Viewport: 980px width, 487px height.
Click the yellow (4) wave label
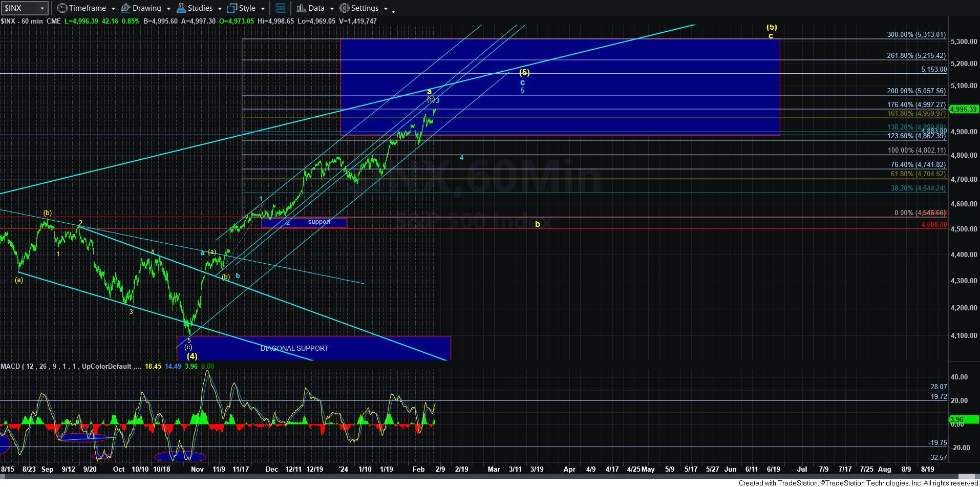191,356
